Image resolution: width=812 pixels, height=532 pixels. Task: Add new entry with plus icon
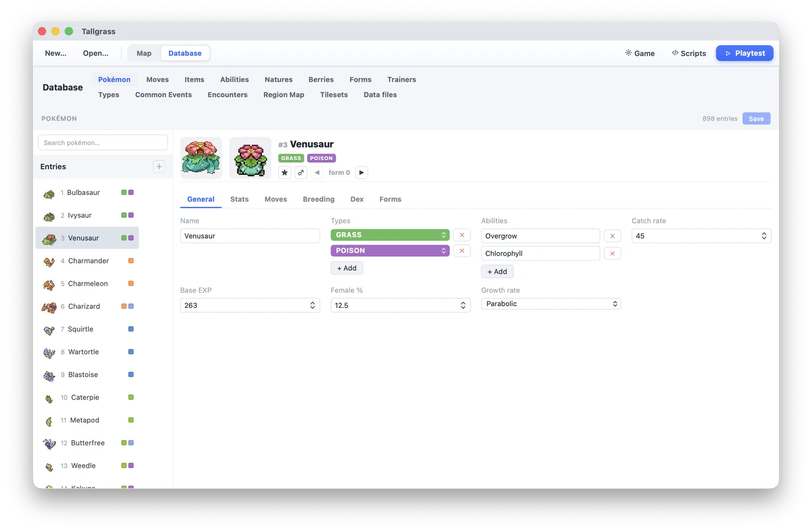pyautogui.click(x=159, y=167)
